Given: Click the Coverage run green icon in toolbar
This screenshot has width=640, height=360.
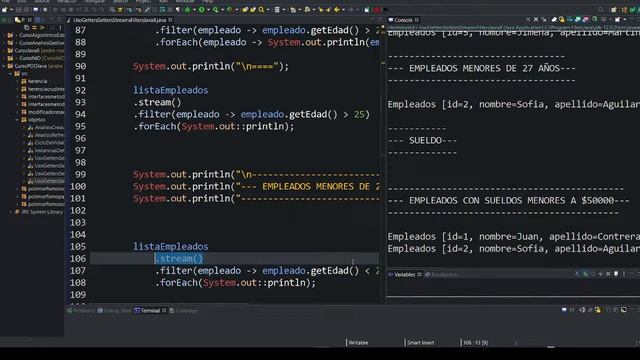Looking at the screenshot, I should point(215,9).
